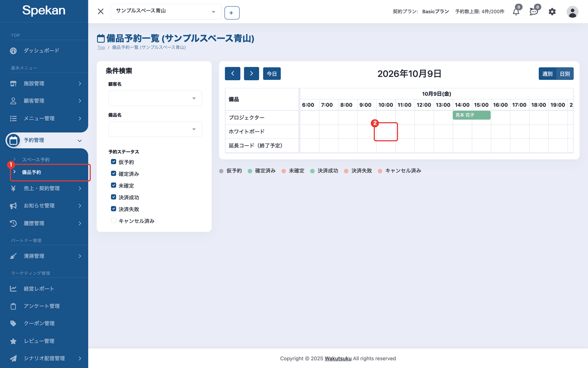Expand the 顧客管理 menu chevron

coord(80,101)
